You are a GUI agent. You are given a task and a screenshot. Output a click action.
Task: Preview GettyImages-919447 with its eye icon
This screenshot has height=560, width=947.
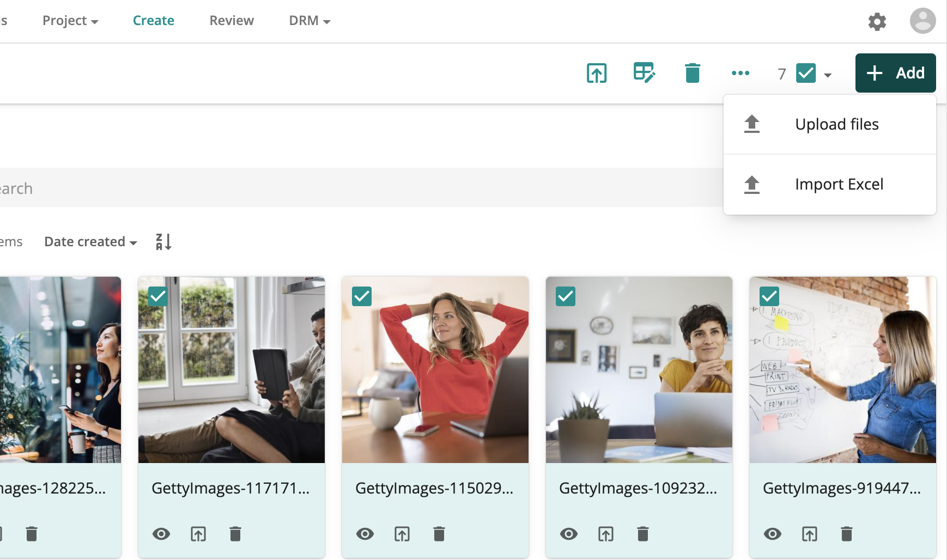[x=773, y=534]
